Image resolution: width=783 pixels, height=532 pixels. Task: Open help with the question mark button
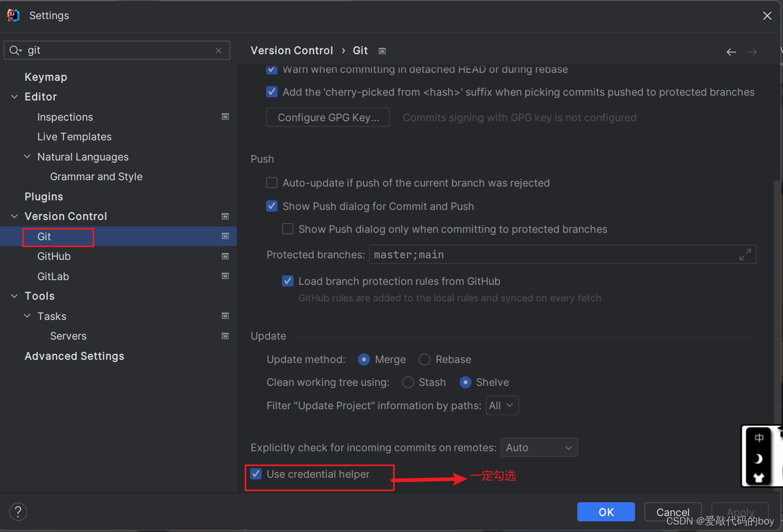[18, 512]
